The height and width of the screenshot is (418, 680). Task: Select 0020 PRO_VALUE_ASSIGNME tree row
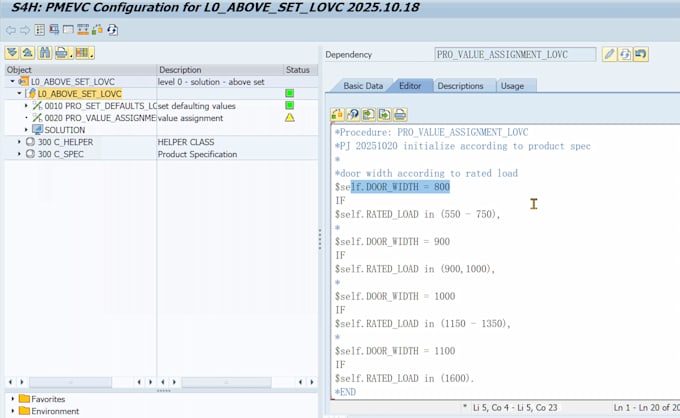click(x=100, y=118)
